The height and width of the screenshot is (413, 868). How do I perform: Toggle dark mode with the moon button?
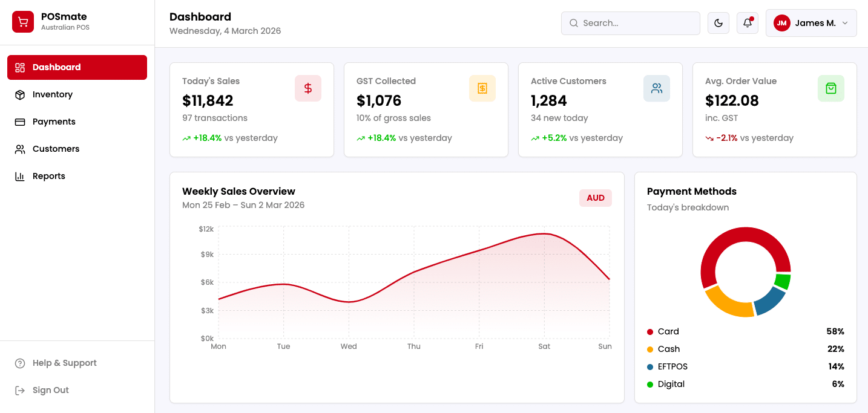[718, 23]
